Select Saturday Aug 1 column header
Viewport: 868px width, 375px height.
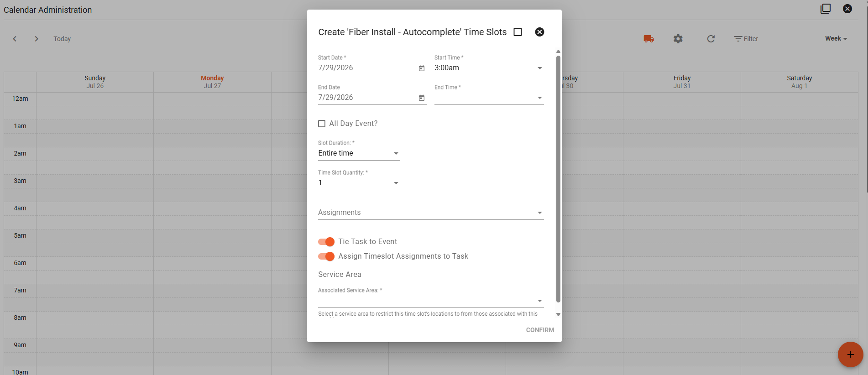coord(800,82)
